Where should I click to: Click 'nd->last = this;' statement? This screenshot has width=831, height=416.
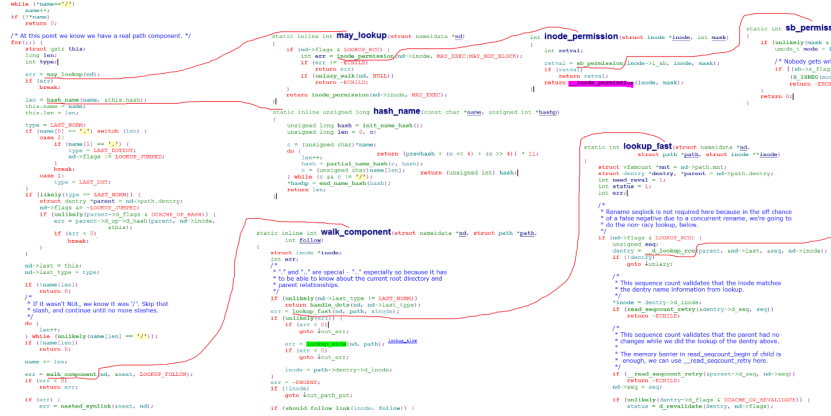tap(54, 265)
